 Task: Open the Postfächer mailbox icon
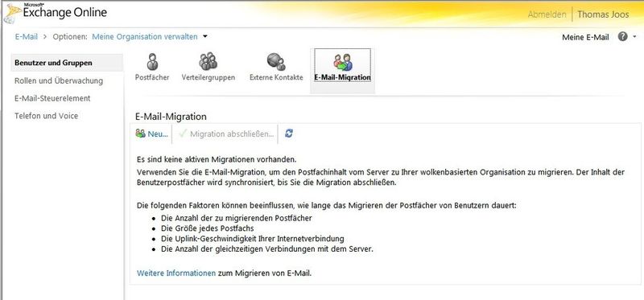[x=152, y=62]
